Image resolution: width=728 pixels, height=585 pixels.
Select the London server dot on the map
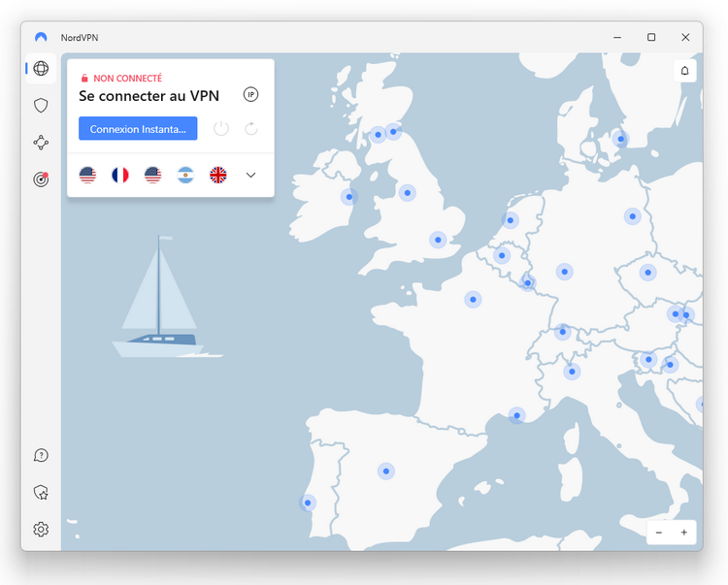click(438, 240)
